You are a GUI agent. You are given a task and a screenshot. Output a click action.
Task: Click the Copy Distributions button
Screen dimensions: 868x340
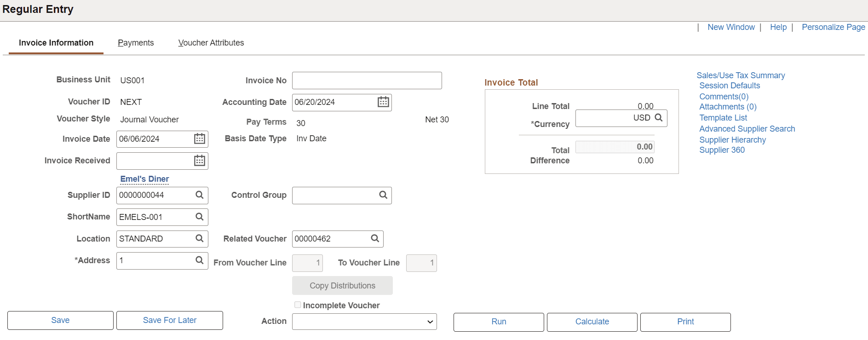[x=342, y=286]
